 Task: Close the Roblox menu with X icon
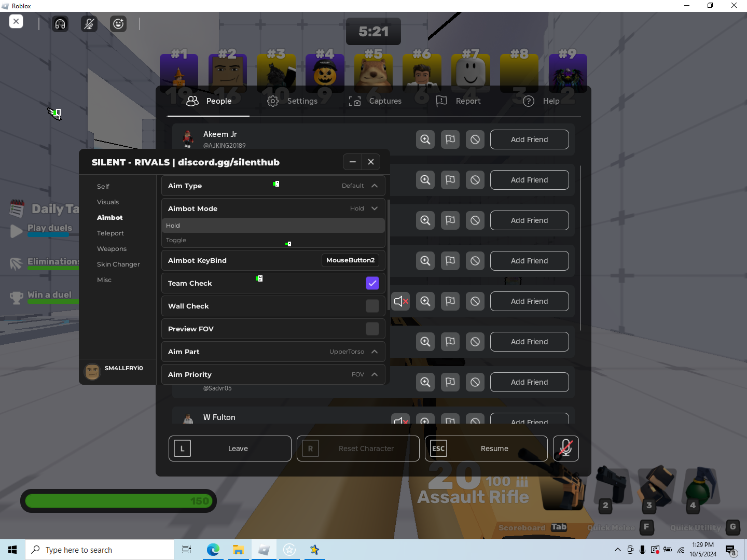click(16, 22)
